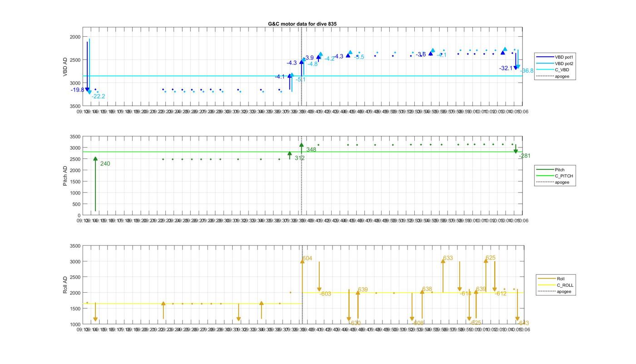Click the '-3.6' data label
636x364 pixels.
pos(421,54)
